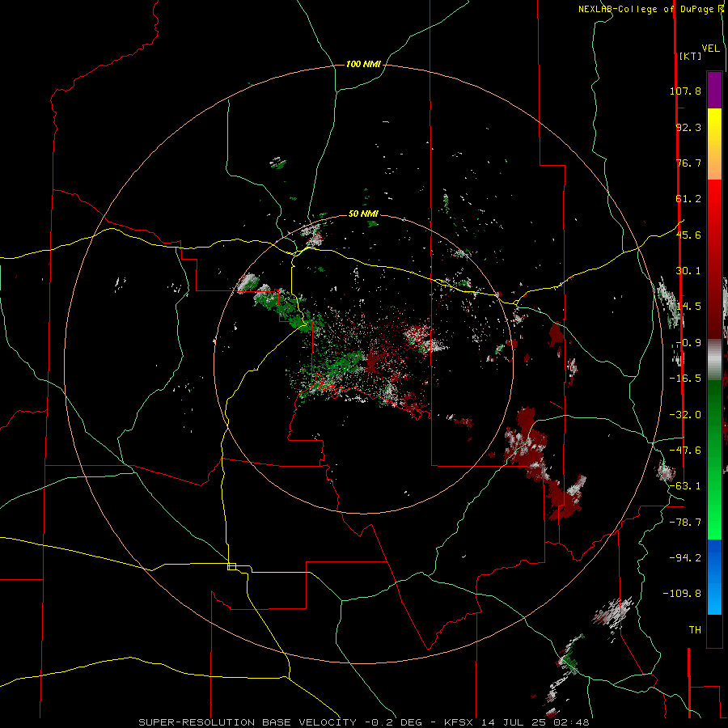Click the -0.9 velocity scale value
This screenshot has width=728, height=728.
click(x=688, y=343)
